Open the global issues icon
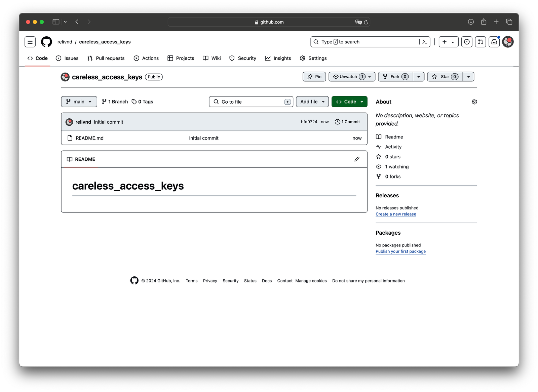 (467, 42)
